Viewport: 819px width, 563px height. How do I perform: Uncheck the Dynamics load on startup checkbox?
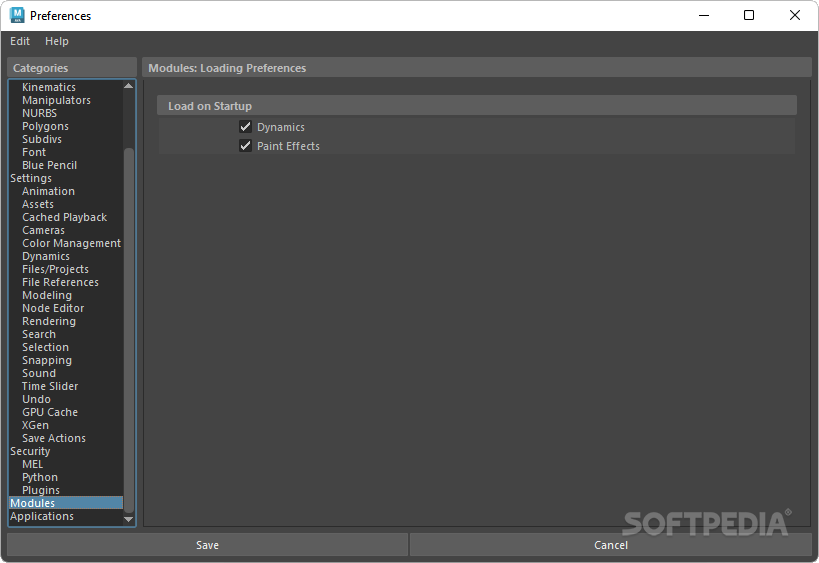point(245,126)
